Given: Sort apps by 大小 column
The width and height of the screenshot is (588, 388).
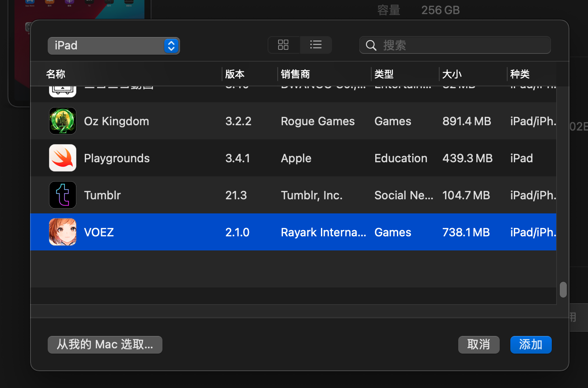Looking at the screenshot, I should pyautogui.click(x=452, y=74).
